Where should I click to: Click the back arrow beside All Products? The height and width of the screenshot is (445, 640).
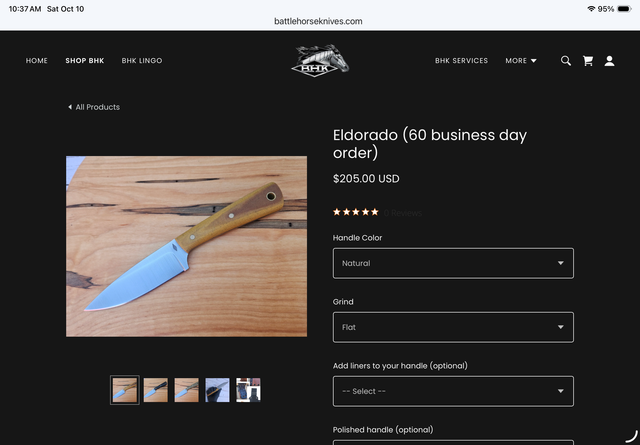(70, 107)
